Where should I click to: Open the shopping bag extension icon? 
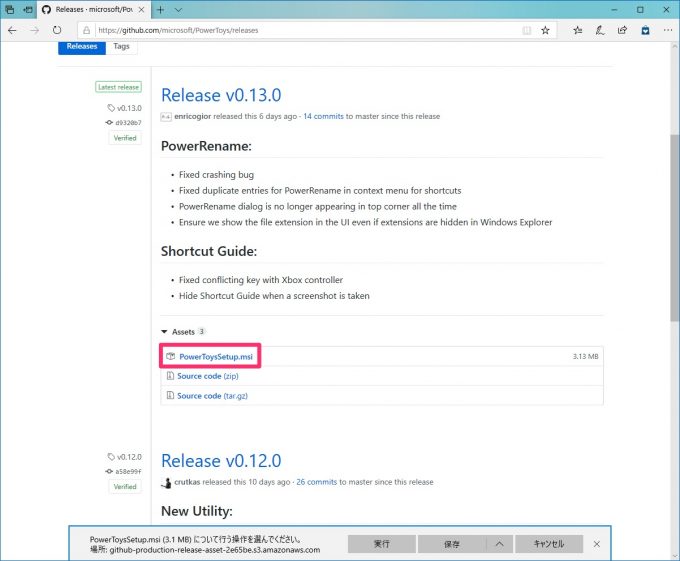pos(645,30)
